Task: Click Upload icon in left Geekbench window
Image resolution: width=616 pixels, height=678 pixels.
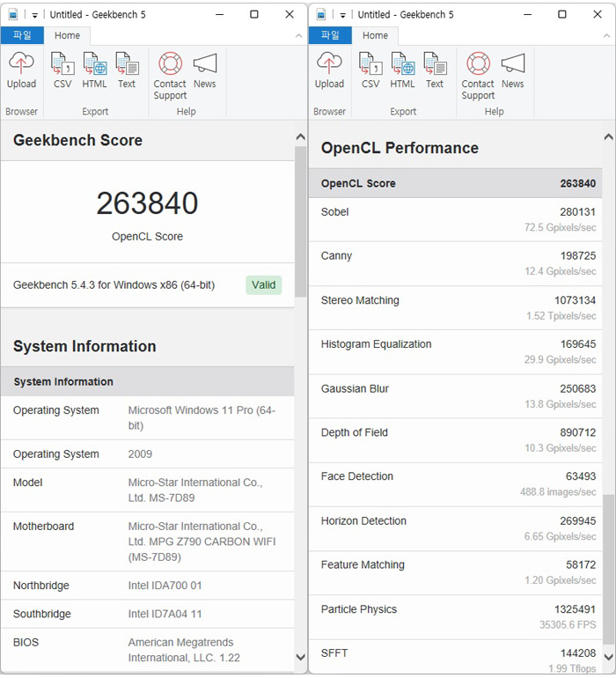Action: coord(21,70)
